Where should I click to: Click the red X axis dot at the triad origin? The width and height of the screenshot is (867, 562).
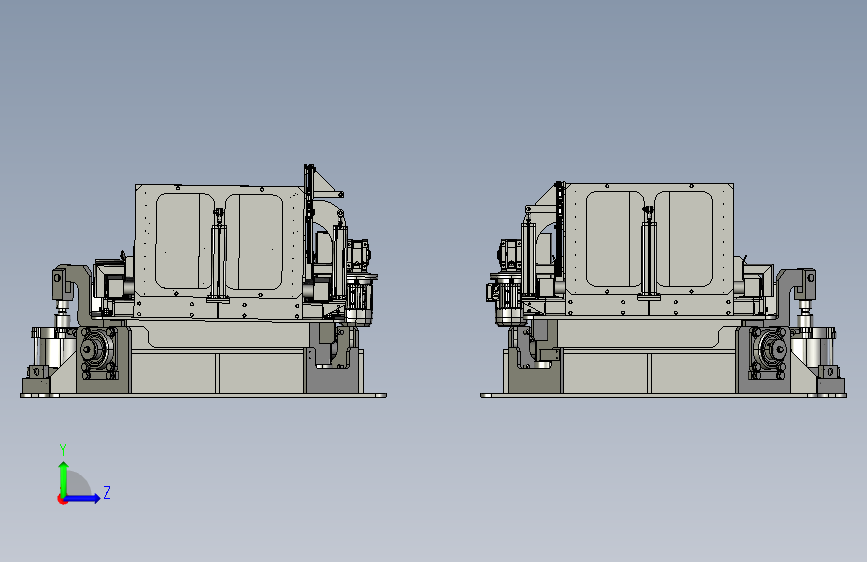[61, 499]
